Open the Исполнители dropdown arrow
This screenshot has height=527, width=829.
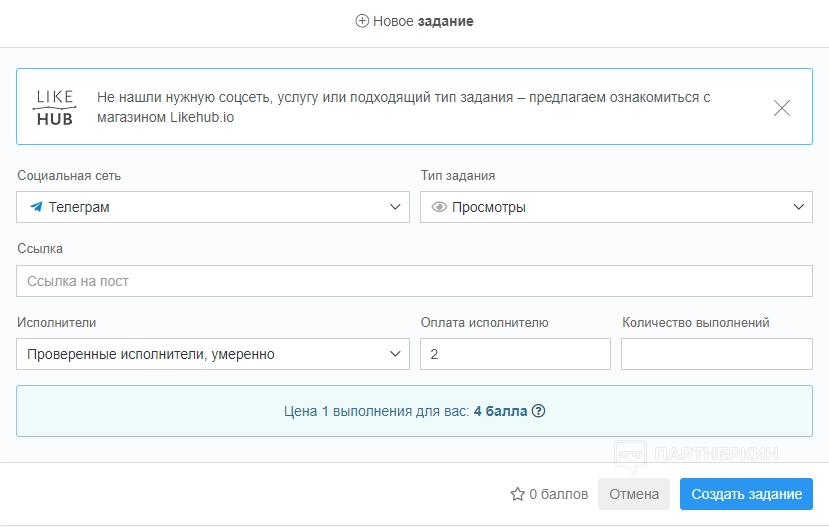coord(394,354)
